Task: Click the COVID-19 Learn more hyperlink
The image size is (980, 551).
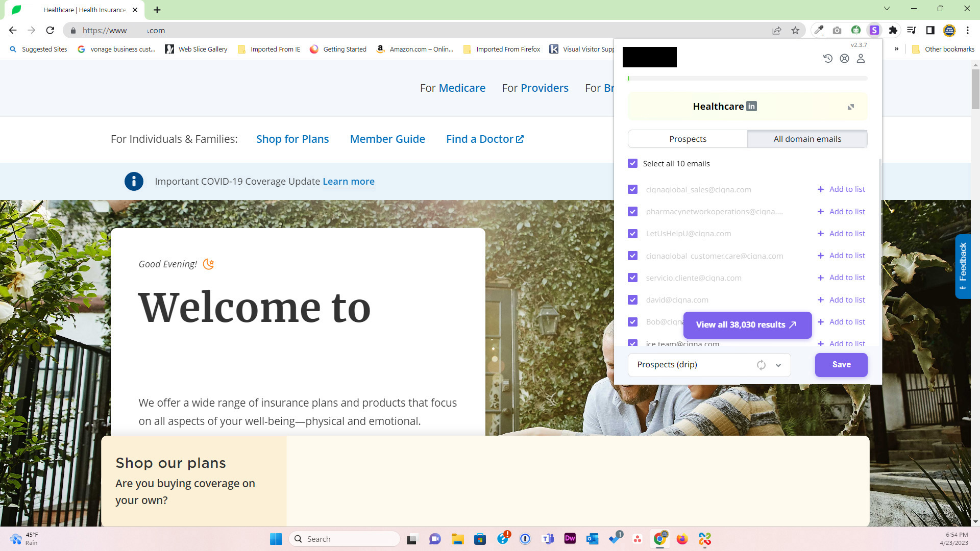Action: (x=348, y=181)
